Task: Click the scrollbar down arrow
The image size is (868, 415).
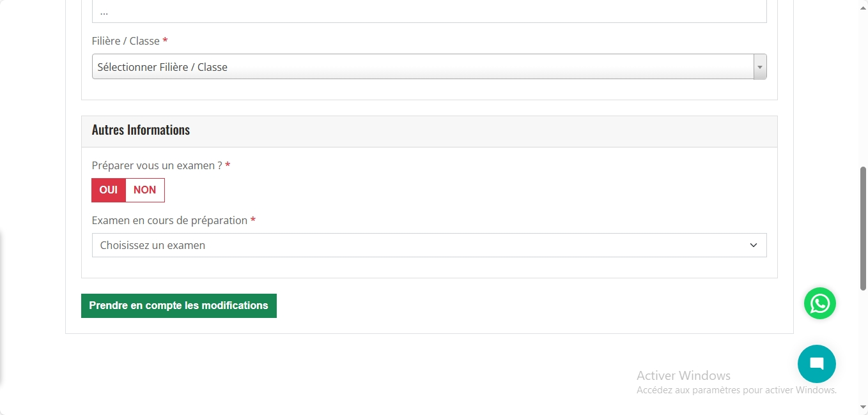Action: point(863,407)
